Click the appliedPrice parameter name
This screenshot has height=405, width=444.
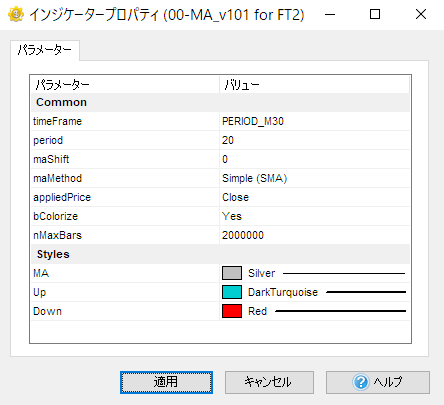pyautogui.click(x=62, y=197)
